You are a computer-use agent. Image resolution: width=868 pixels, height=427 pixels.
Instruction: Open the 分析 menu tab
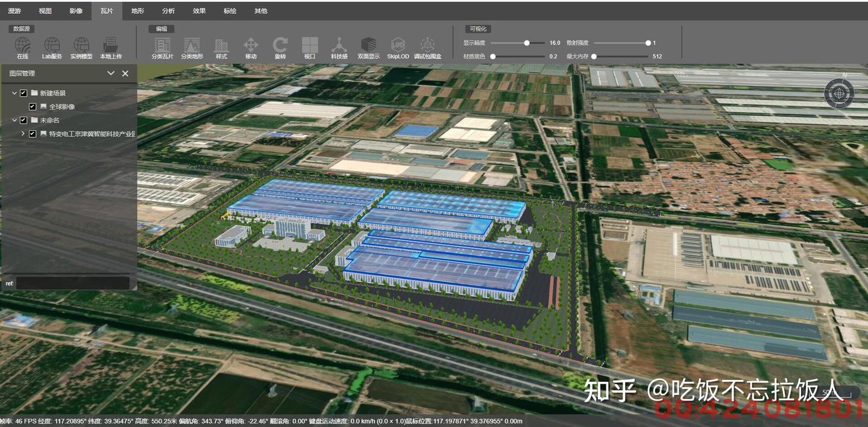point(168,10)
